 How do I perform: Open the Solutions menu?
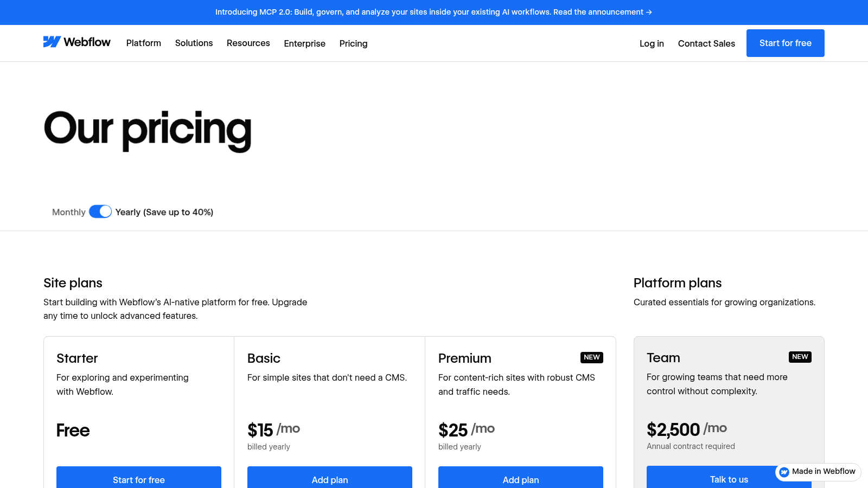pos(194,43)
